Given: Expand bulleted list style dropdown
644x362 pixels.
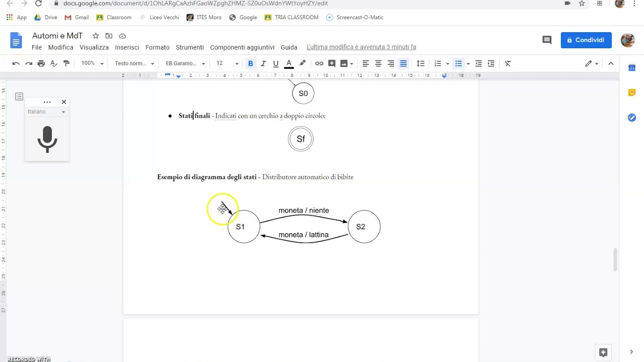Looking at the screenshot, I should tap(468, 63).
